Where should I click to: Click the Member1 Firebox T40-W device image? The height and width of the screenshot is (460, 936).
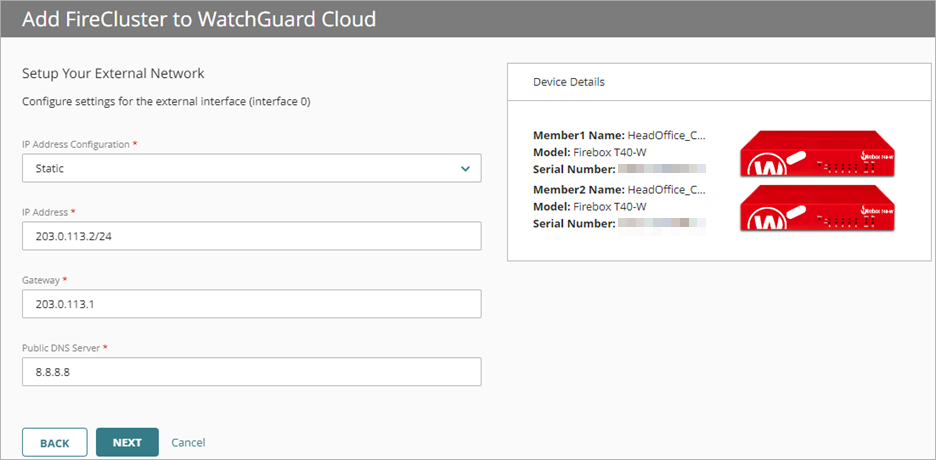pyautogui.click(x=818, y=153)
